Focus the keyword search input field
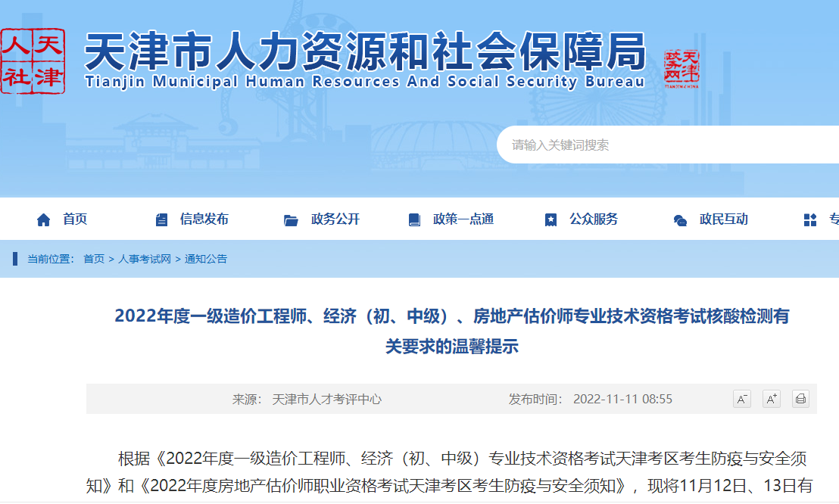Screen dimensions: 839x504 click(666, 145)
